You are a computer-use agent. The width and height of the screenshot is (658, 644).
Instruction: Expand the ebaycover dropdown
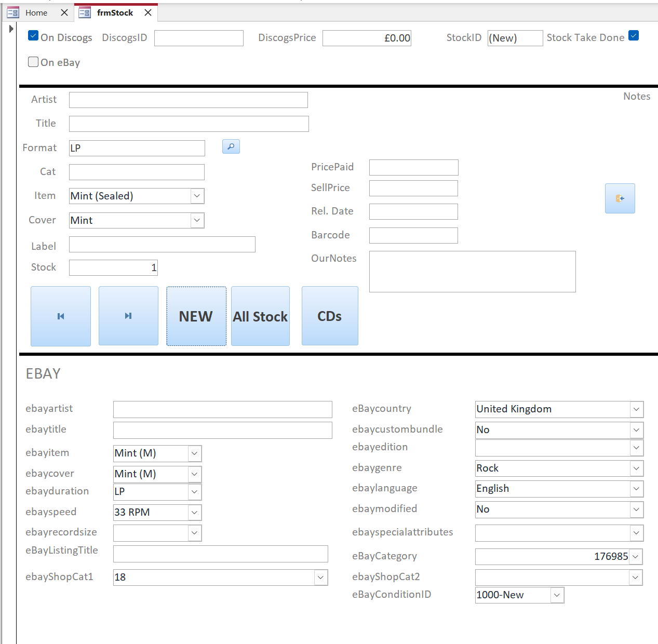coord(194,474)
